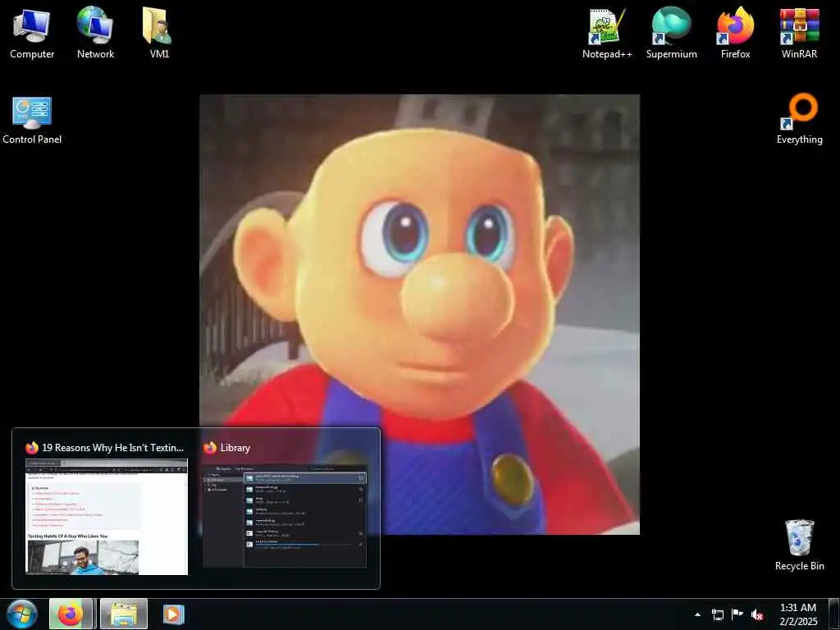Click the Firefox taskbar button

71,614
